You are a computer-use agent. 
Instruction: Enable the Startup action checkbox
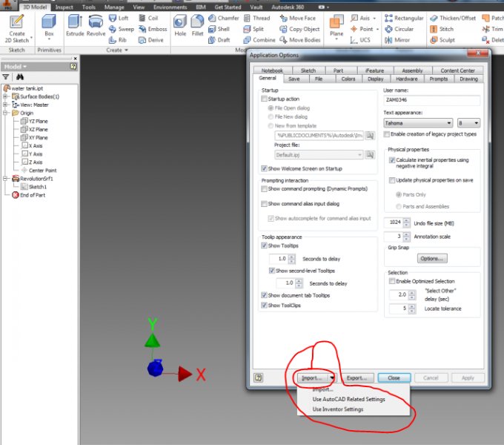[264, 99]
